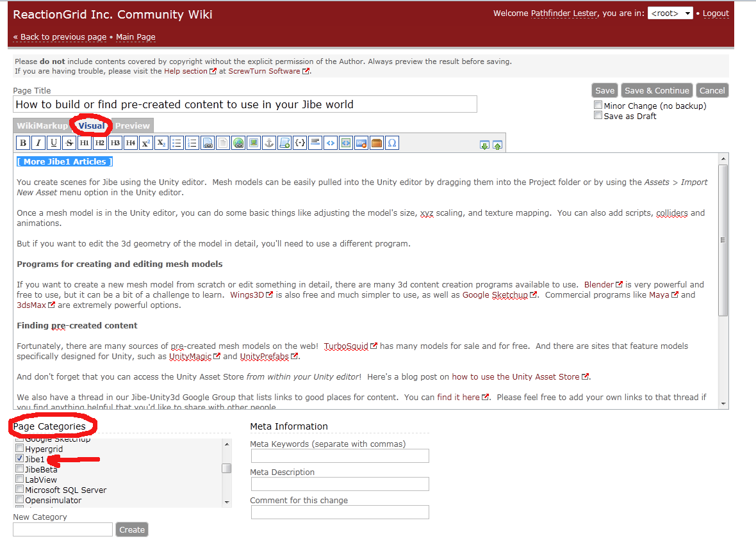This screenshot has height=548, width=756.
Task: Toggle bold formatting in editor toolbar
Action: coord(23,143)
